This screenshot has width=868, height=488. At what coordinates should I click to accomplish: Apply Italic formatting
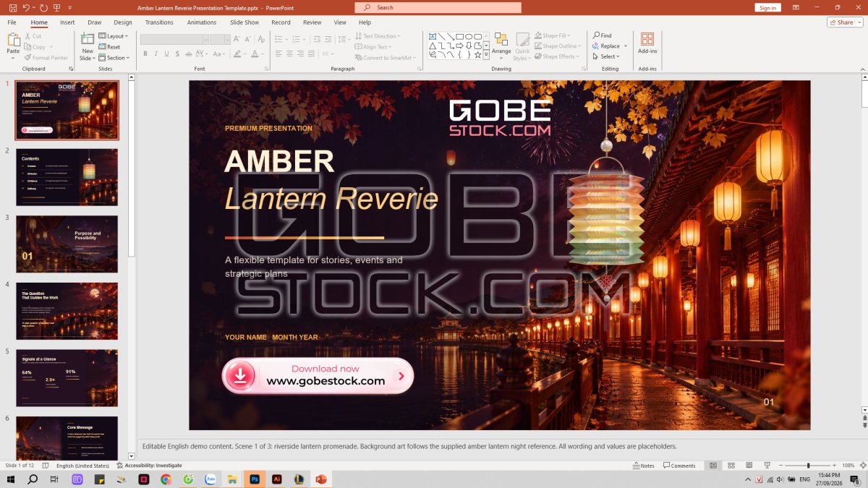point(156,53)
